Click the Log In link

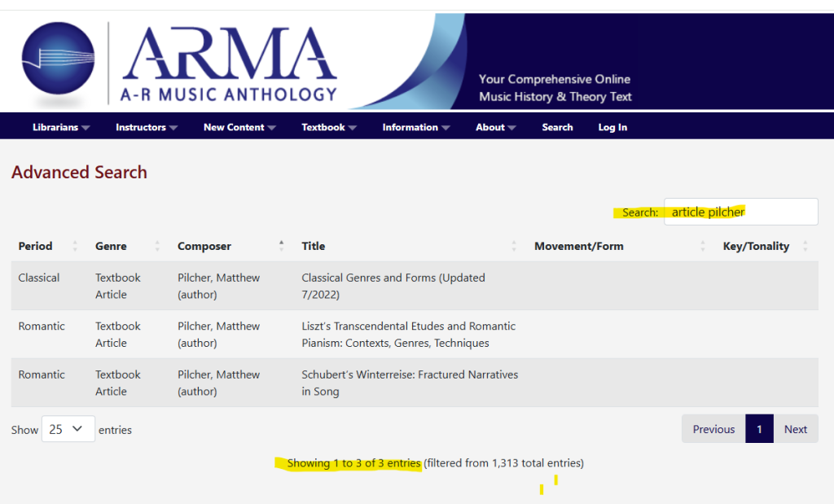click(612, 127)
